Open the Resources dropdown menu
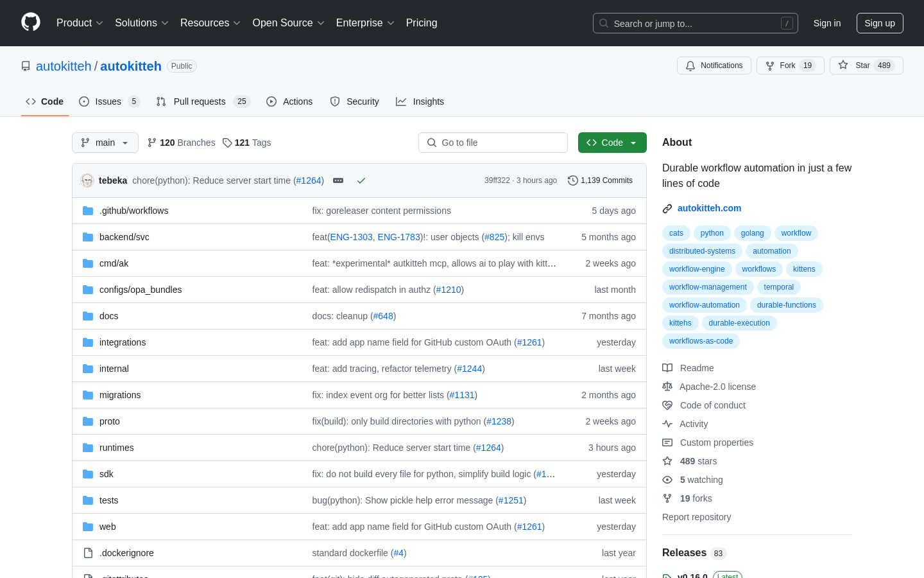This screenshot has height=578, width=924. [210, 22]
